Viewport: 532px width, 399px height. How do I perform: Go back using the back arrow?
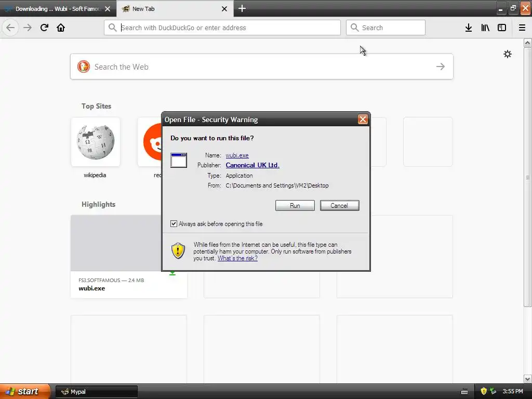pyautogui.click(x=10, y=28)
